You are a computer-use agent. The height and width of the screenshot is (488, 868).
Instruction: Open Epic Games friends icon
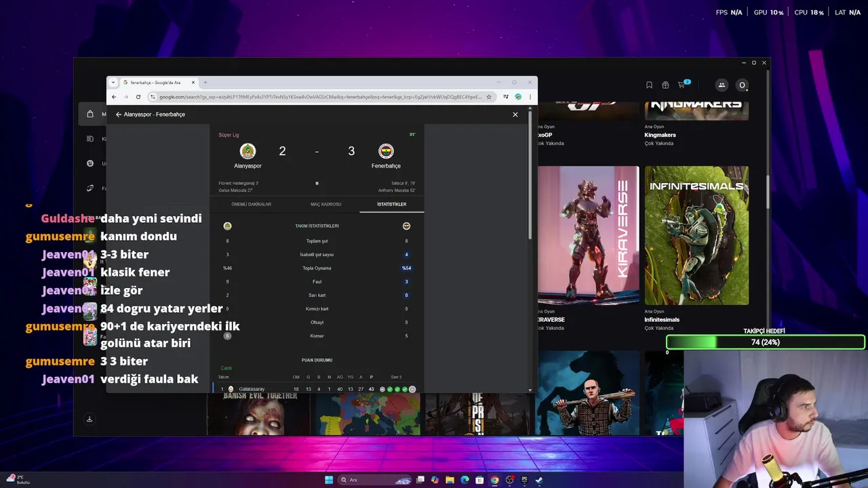(x=722, y=85)
